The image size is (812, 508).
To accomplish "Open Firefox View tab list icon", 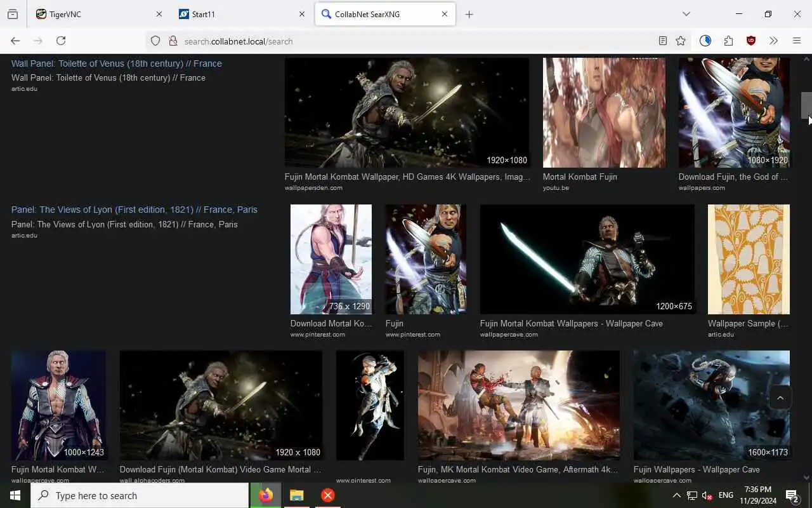I will pyautogui.click(x=13, y=14).
